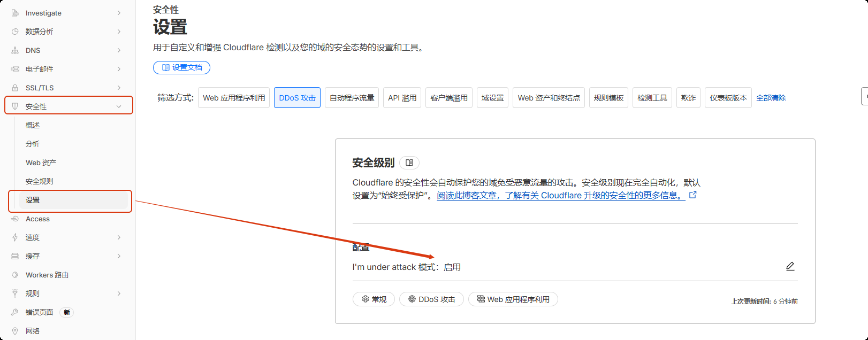Click the DNS network icon
868x340 pixels.
click(x=15, y=50)
